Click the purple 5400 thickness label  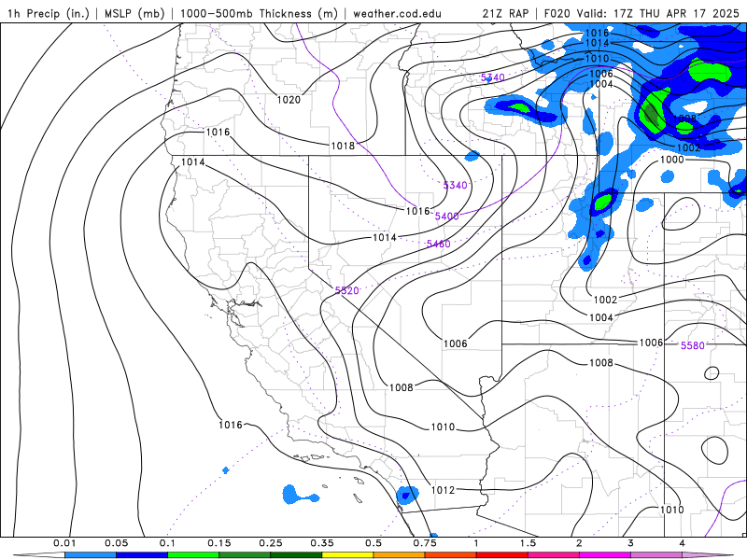point(447,217)
